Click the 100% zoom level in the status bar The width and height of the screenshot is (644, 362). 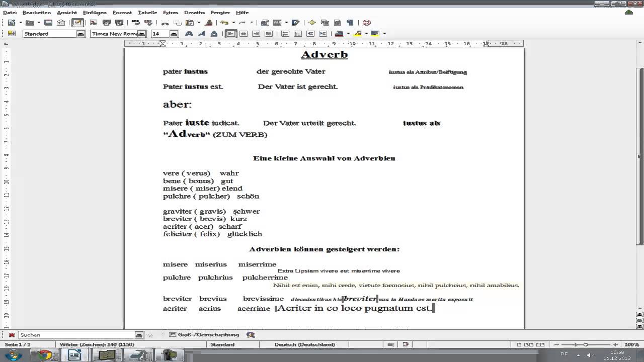point(631,344)
